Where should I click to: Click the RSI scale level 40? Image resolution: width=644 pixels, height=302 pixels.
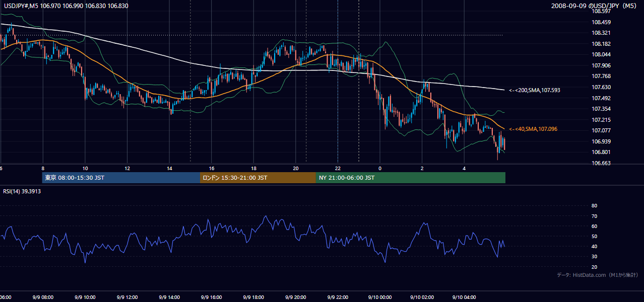click(x=594, y=246)
